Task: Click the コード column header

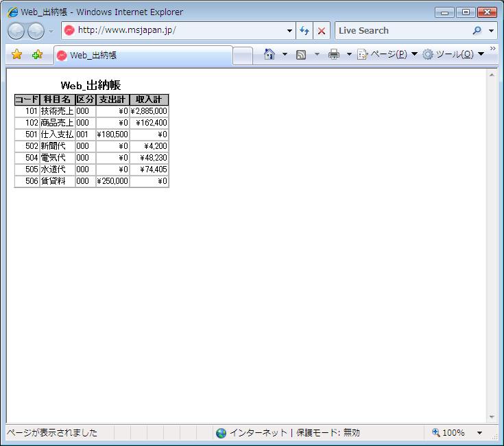Action: tap(27, 99)
